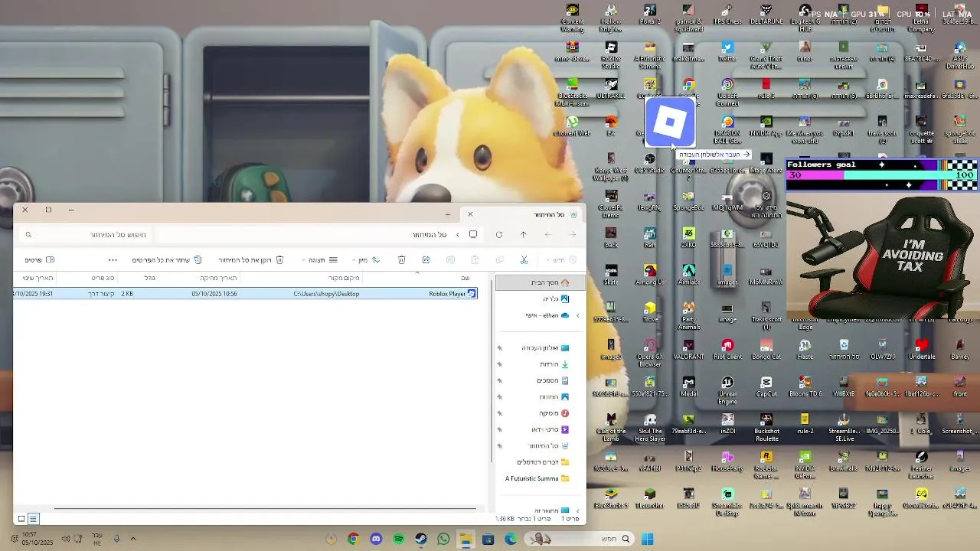
Task: Expand the address bar path chevron
Action: tap(458, 235)
